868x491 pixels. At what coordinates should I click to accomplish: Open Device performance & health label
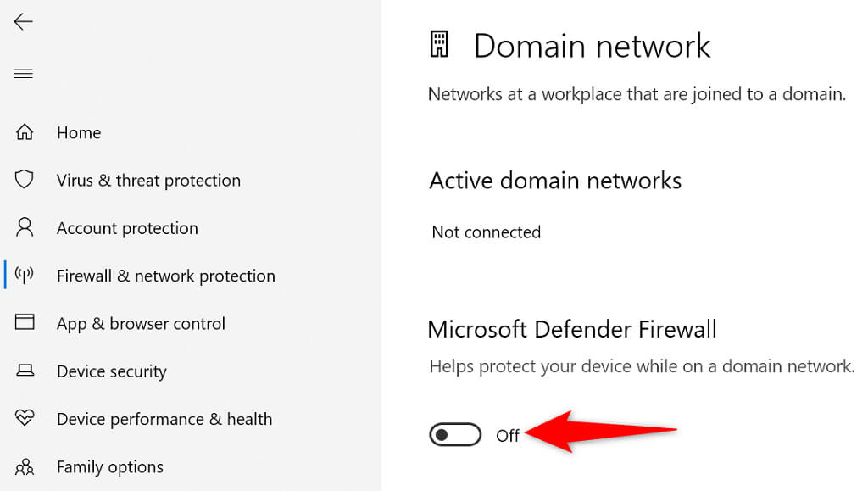(164, 419)
